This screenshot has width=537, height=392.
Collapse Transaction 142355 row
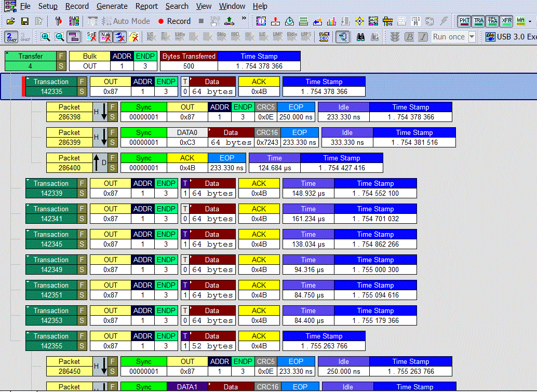(28, 333)
